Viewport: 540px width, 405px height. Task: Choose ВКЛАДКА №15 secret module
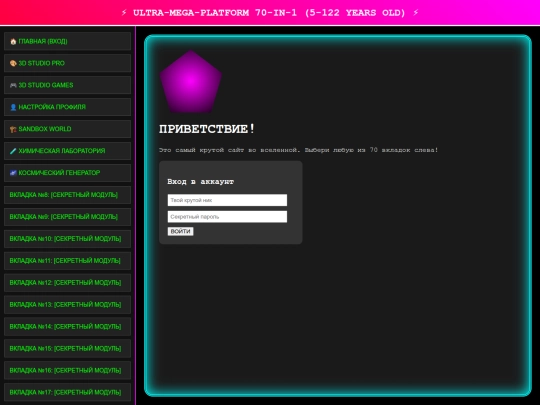[x=68, y=349]
